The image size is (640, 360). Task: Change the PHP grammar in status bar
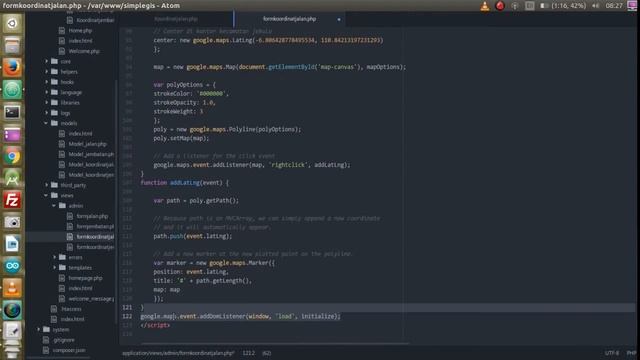point(631,353)
